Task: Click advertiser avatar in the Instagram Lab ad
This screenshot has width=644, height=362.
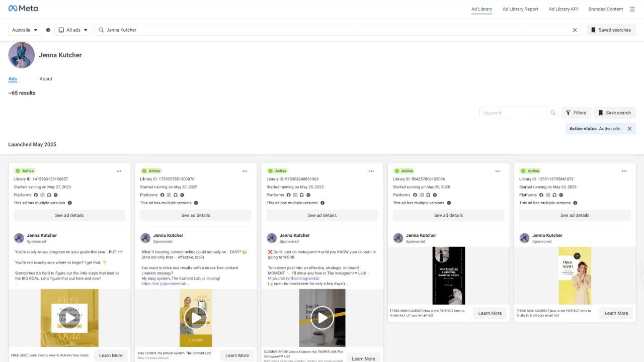Action: (272, 238)
